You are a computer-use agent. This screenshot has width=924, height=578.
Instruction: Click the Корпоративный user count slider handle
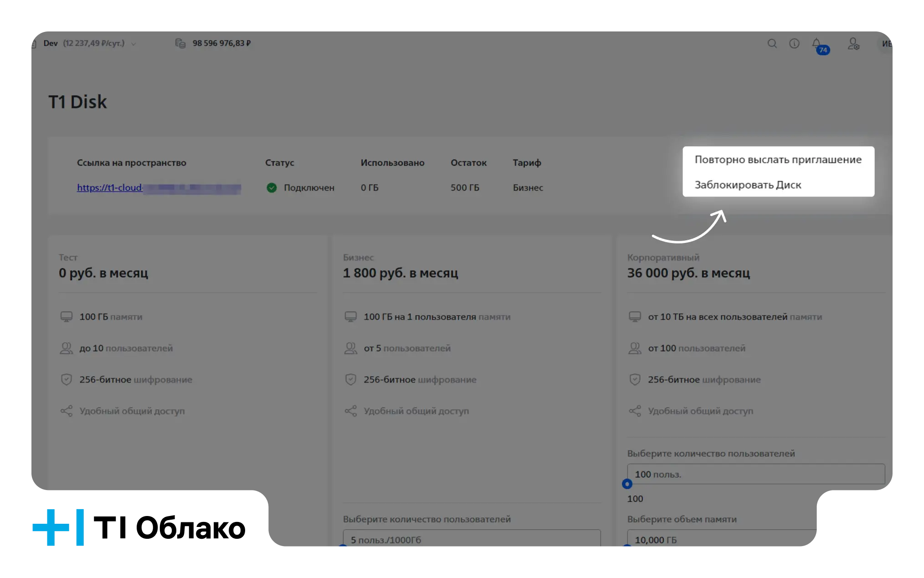627,484
